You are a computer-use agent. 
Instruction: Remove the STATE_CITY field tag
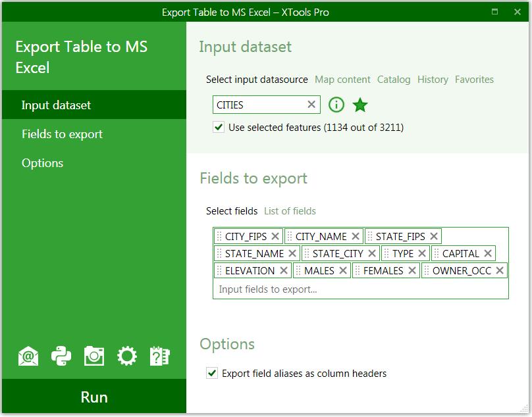(x=372, y=253)
